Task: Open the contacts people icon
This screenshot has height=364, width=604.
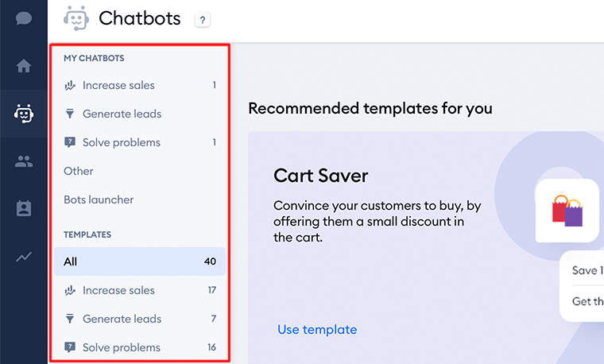Action: click(24, 161)
